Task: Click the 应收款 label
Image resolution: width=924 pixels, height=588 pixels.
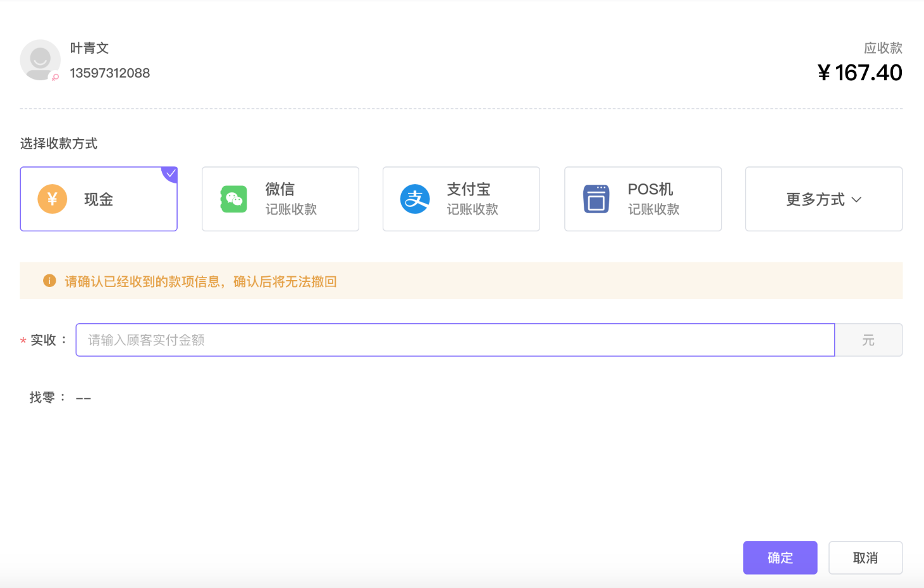Action: pos(883,48)
